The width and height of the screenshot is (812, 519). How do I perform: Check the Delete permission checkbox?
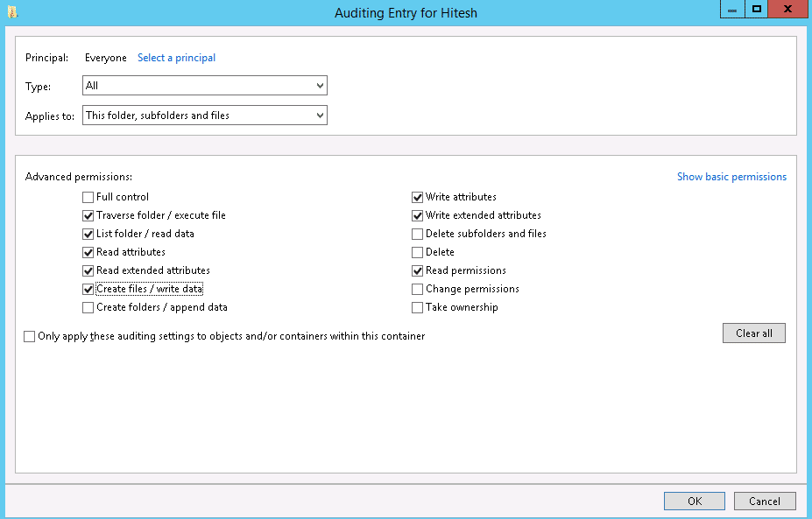pos(418,253)
